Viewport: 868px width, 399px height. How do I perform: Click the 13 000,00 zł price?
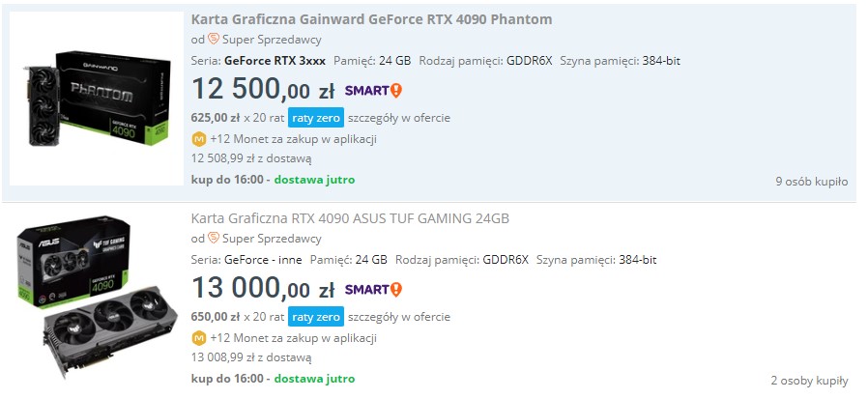click(x=263, y=289)
